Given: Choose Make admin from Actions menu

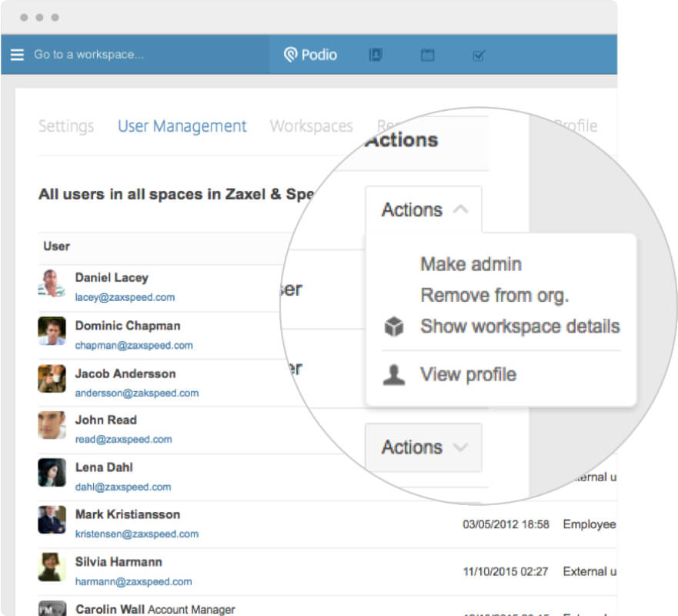Looking at the screenshot, I should pyautogui.click(x=471, y=264).
